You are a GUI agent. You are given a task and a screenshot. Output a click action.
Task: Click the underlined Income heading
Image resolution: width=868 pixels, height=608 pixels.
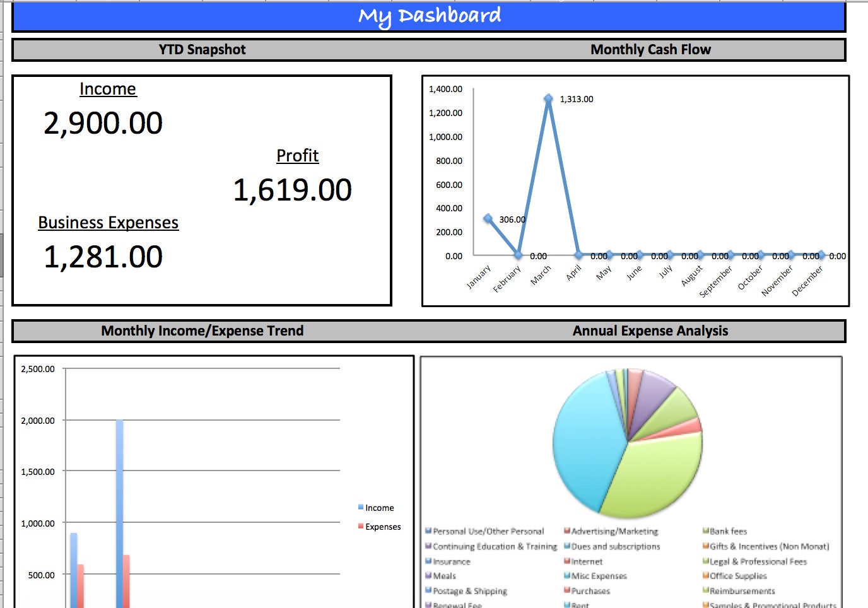pyautogui.click(x=108, y=89)
